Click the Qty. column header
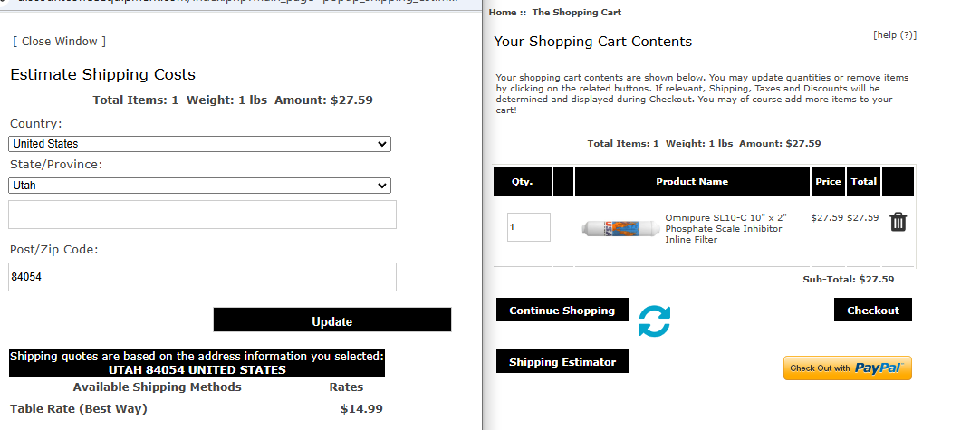The height and width of the screenshot is (430, 980). pyautogui.click(x=522, y=182)
